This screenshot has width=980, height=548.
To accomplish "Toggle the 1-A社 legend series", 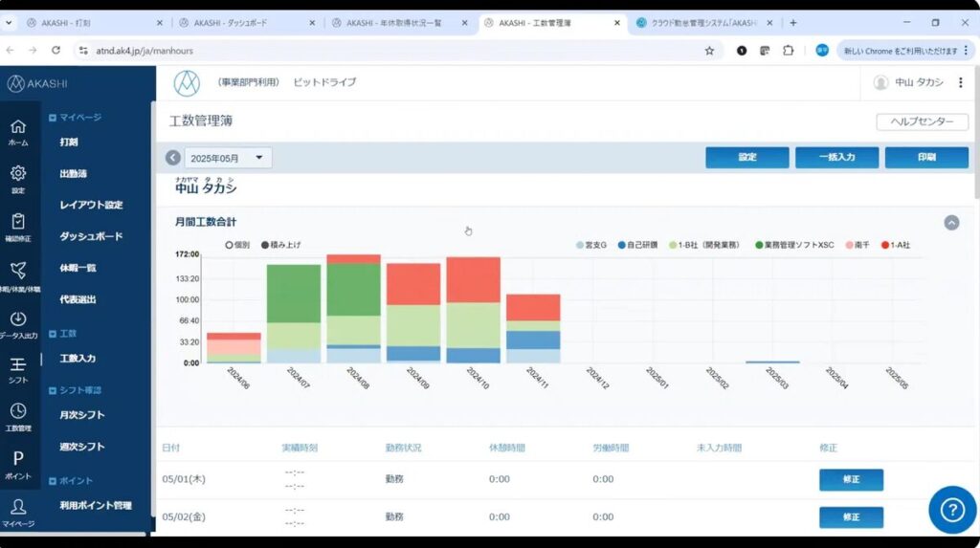I will 895,245.
